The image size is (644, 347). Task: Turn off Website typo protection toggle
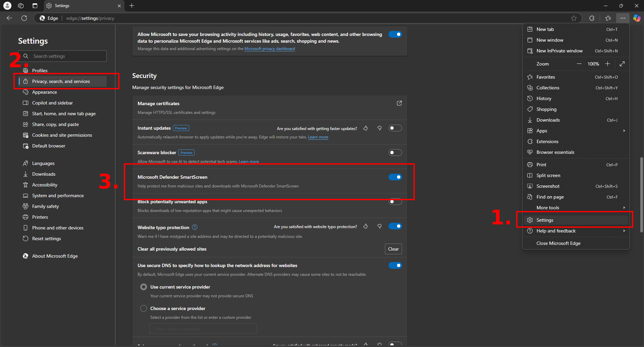point(395,226)
